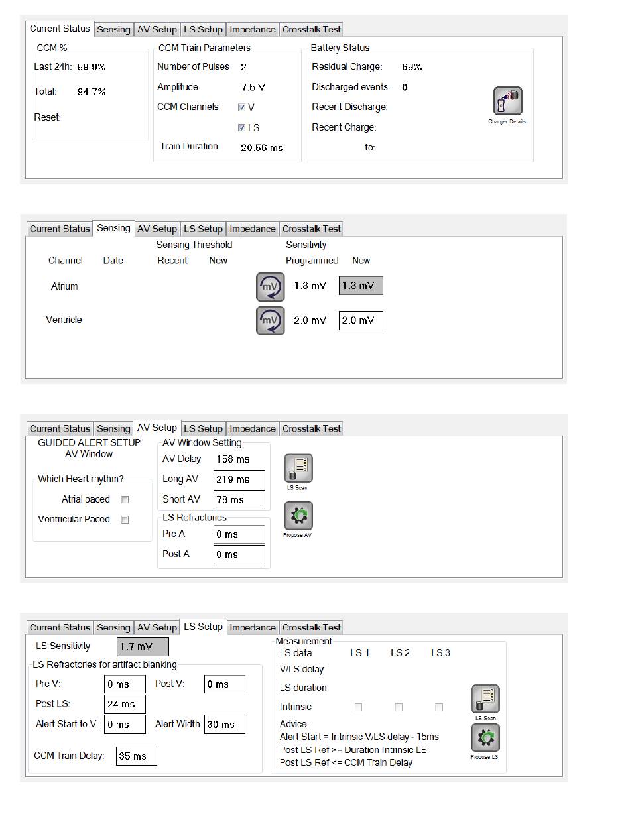The height and width of the screenshot is (840, 630).
Task: Open Crosstalk Test tab in the Battery Status panel
Action: click(312, 29)
